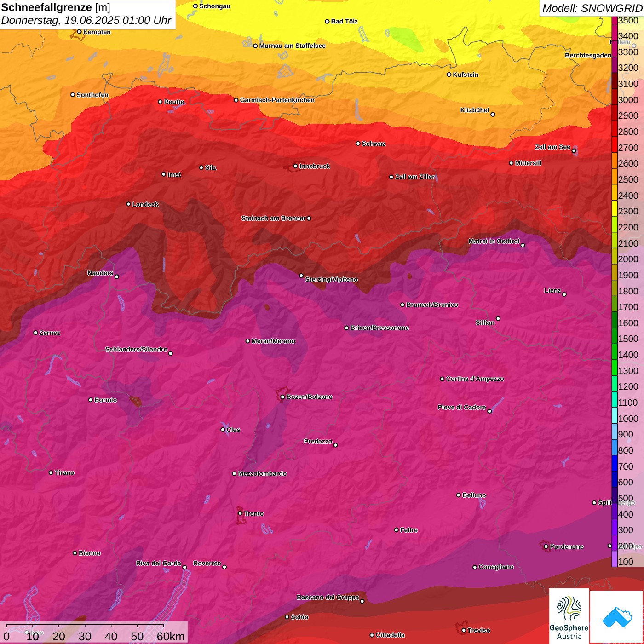
Task: Click the Schlanders/Silandro label
Action: [136, 349]
